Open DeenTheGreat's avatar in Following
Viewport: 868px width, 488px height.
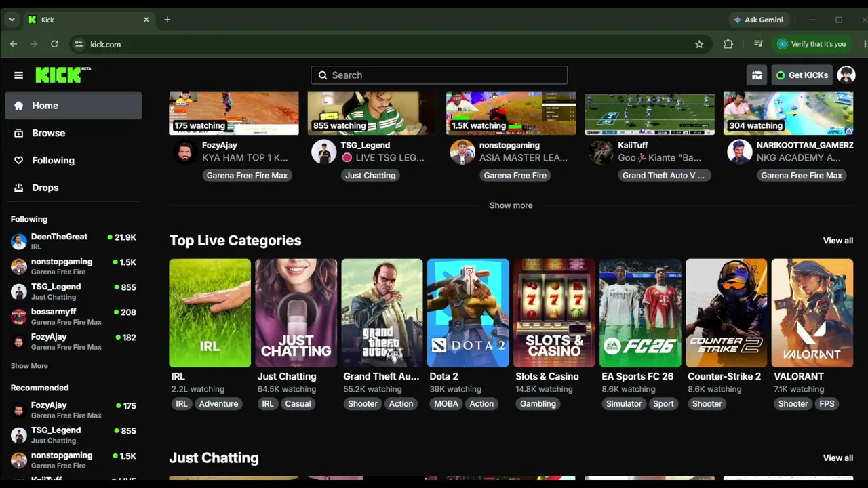(x=19, y=241)
